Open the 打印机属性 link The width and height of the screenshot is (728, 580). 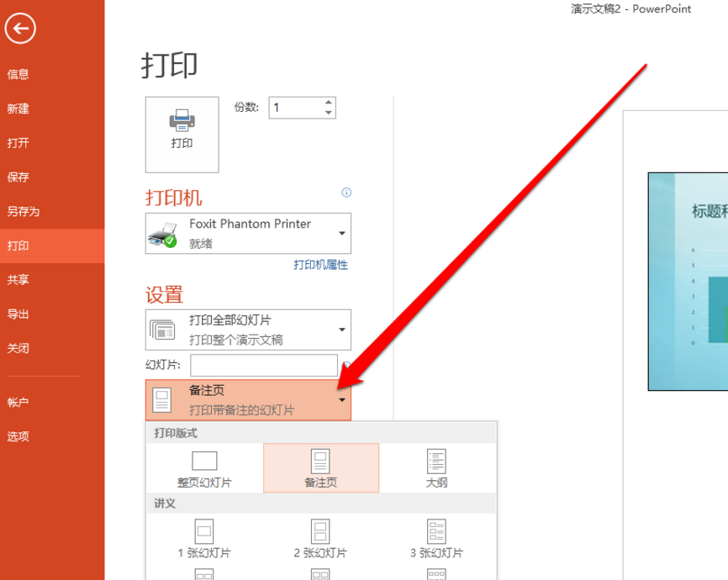(x=320, y=265)
